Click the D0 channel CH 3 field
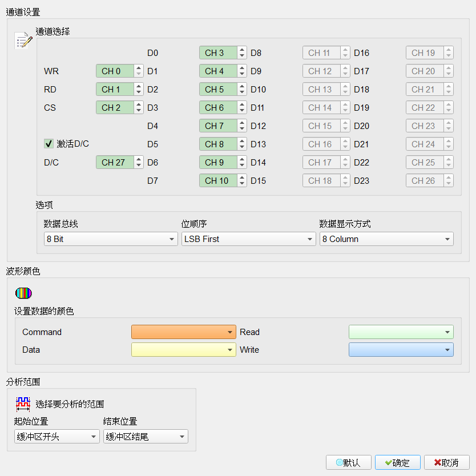 coord(218,53)
